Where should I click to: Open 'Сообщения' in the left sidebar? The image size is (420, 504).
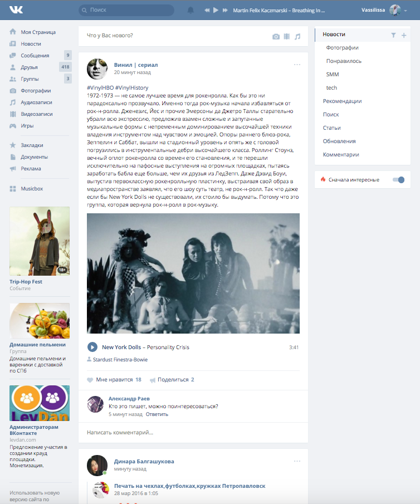click(x=35, y=56)
